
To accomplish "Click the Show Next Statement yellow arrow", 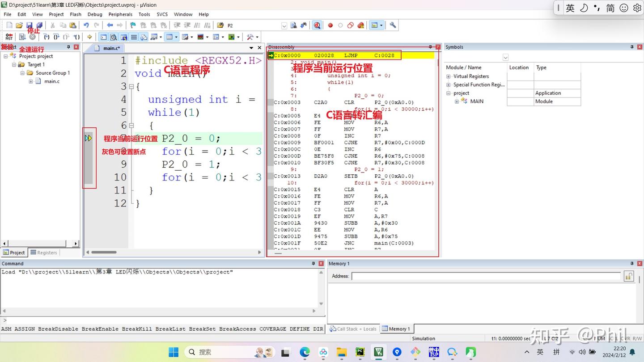I will 89,37.
